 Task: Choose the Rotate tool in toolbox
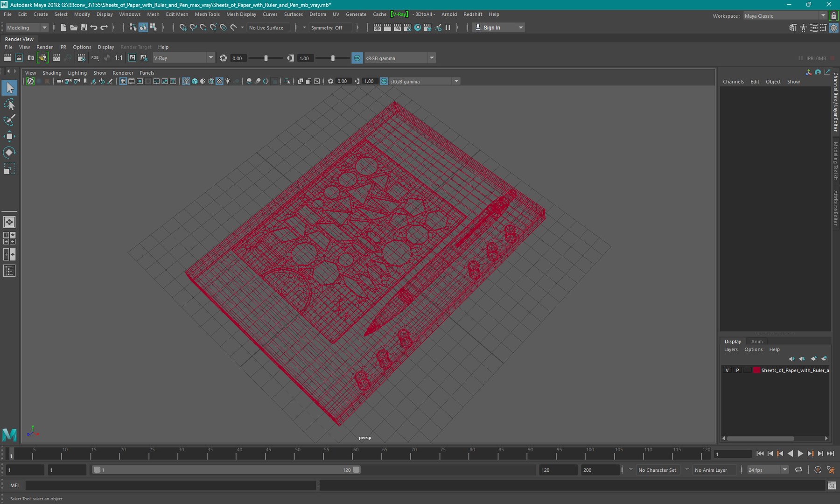9,152
